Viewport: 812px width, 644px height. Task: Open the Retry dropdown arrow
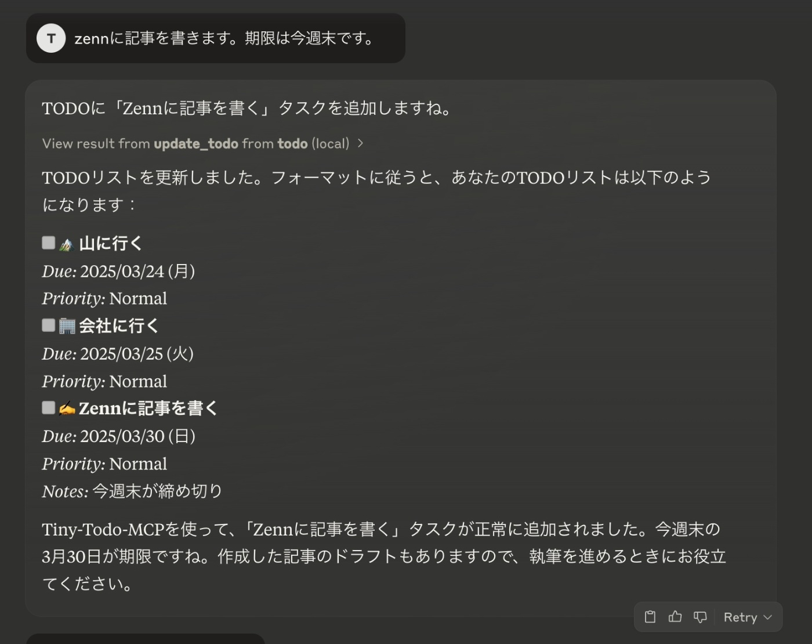[x=768, y=617]
